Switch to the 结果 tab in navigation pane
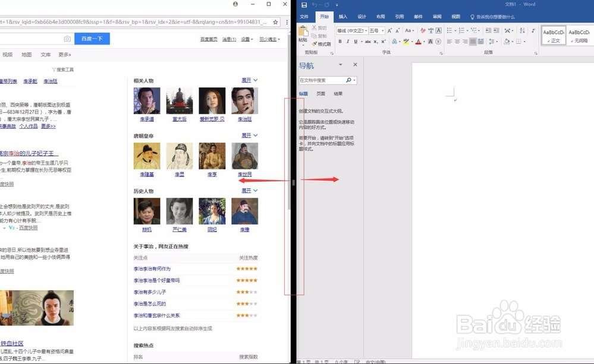The height and width of the screenshot is (364, 594). (x=338, y=93)
